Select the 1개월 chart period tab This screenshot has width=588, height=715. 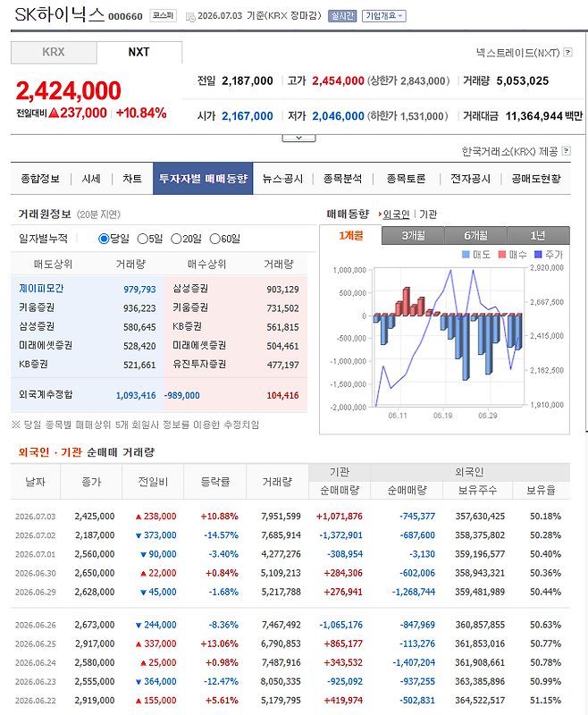click(x=351, y=236)
